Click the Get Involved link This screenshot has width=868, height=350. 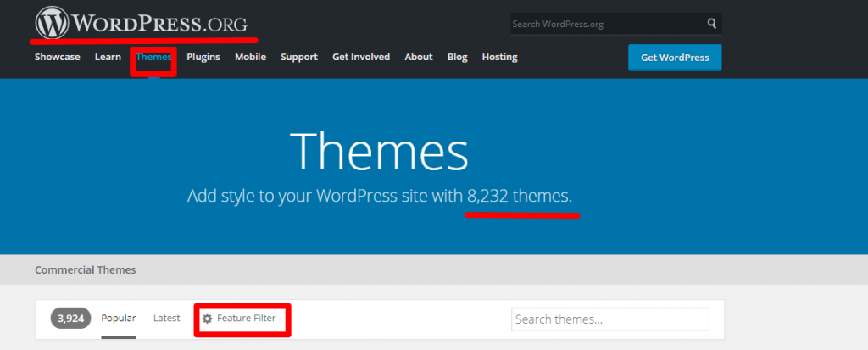[361, 57]
